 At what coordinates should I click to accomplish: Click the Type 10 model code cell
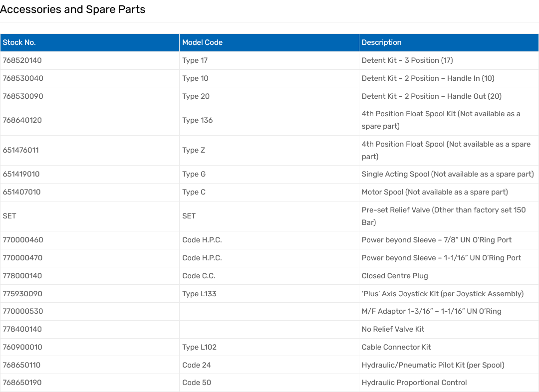pyautogui.click(x=195, y=78)
